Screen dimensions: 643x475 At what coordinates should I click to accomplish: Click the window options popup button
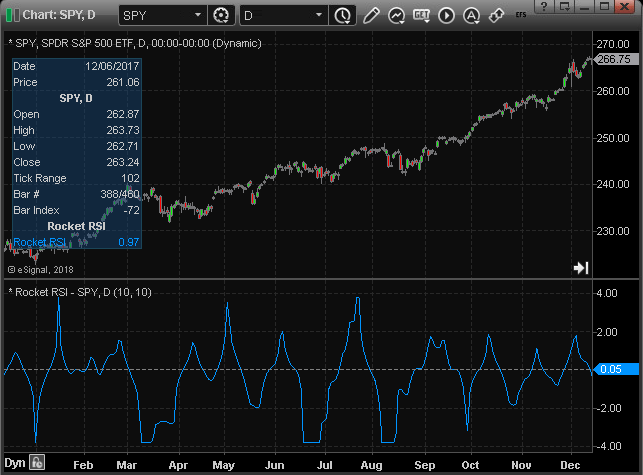coord(564,6)
